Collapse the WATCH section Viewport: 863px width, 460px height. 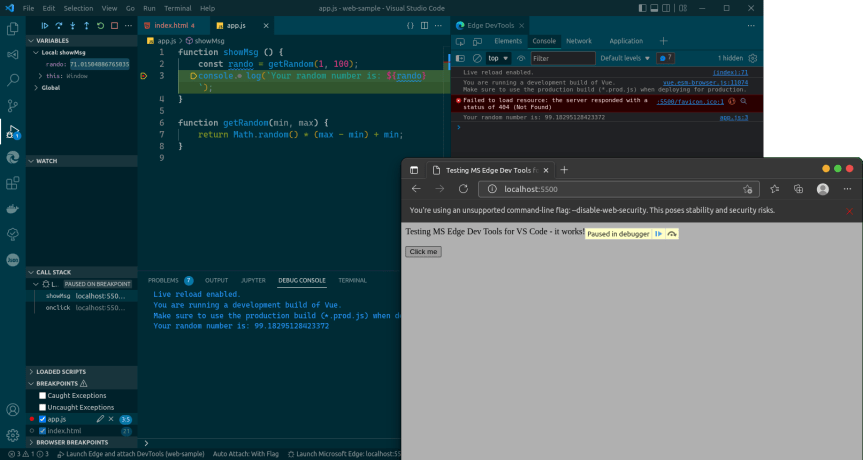point(81,161)
